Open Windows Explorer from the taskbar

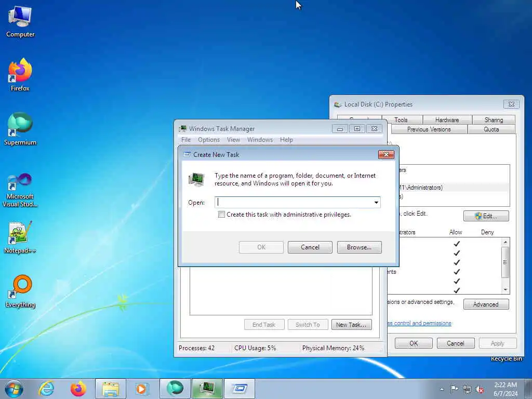[x=110, y=389]
